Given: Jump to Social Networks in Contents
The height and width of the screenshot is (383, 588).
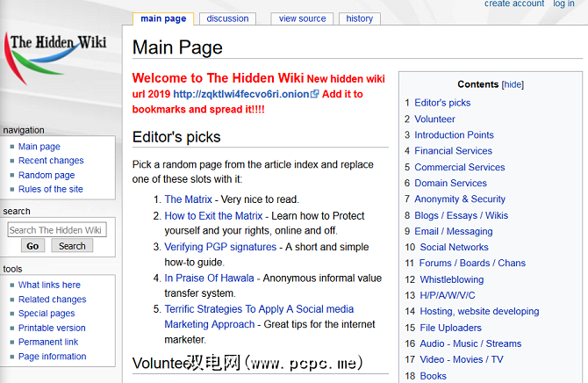Looking at the screenshot, I should click(x=454, y=247).
